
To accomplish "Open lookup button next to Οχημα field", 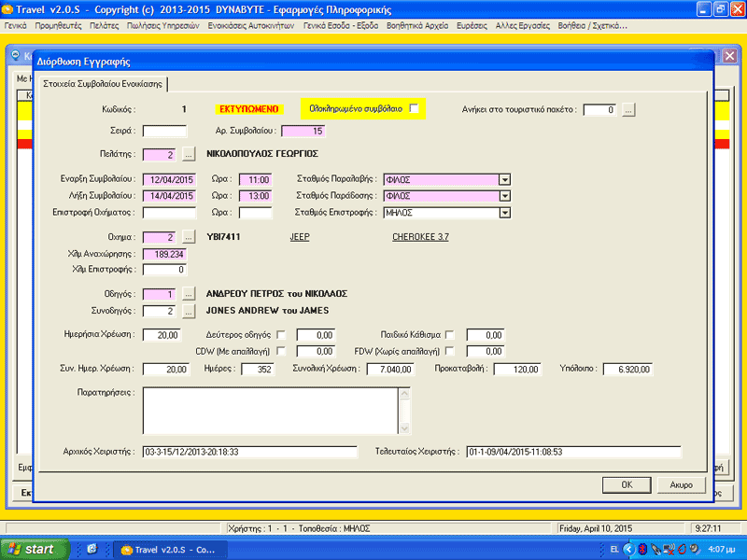I will pos(189,237).
